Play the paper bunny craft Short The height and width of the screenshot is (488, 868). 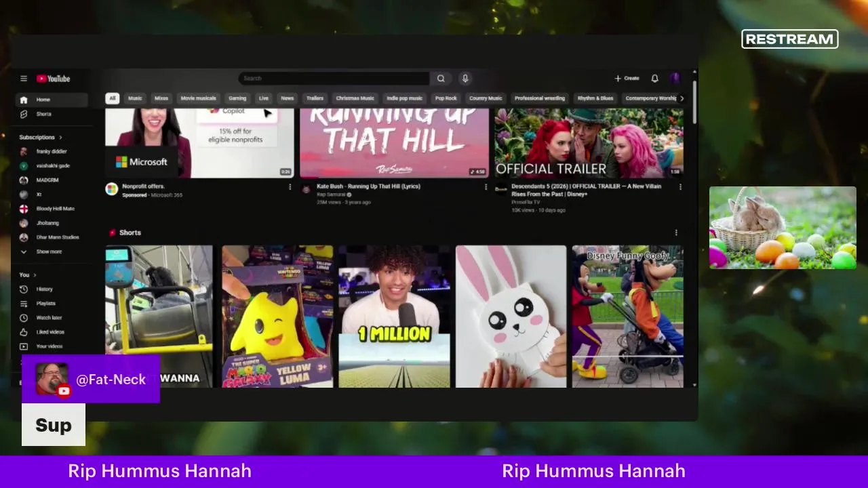511,317
